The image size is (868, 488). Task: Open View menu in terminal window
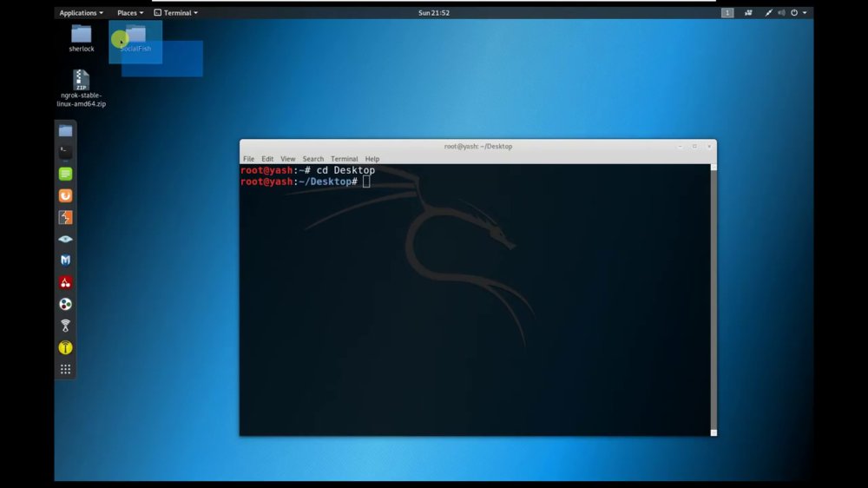pyautogui.click(x=288, y=158)
